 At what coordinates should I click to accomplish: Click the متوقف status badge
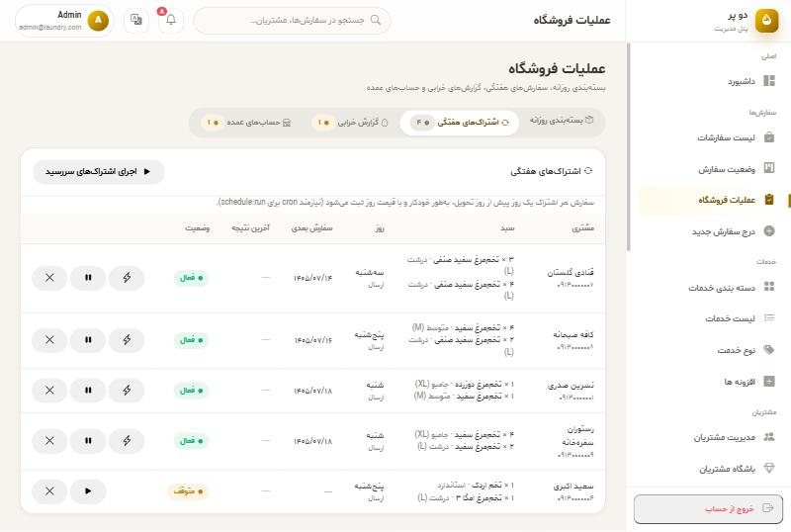(188, 491)
